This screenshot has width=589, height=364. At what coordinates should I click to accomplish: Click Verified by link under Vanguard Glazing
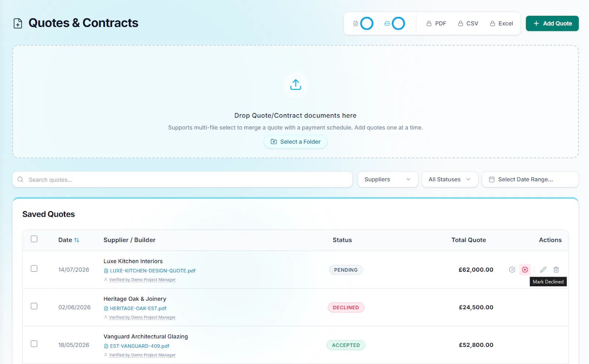pos(142,355)
